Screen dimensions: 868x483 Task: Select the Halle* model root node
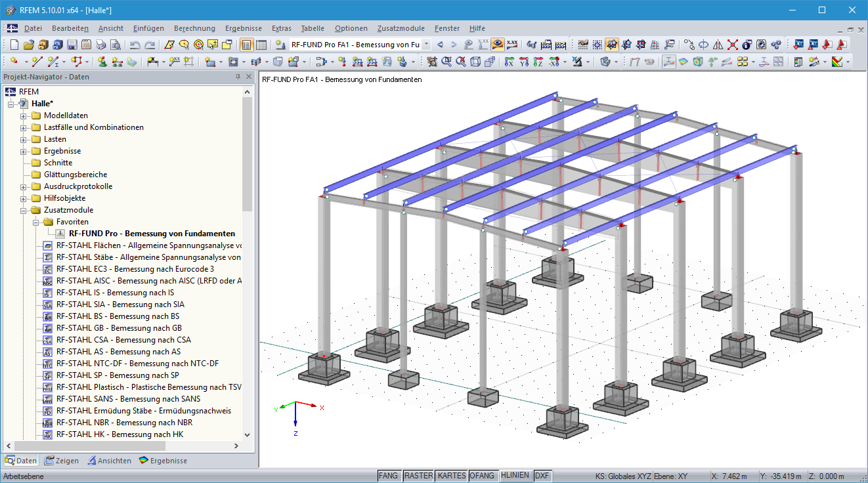coord(42,104)
